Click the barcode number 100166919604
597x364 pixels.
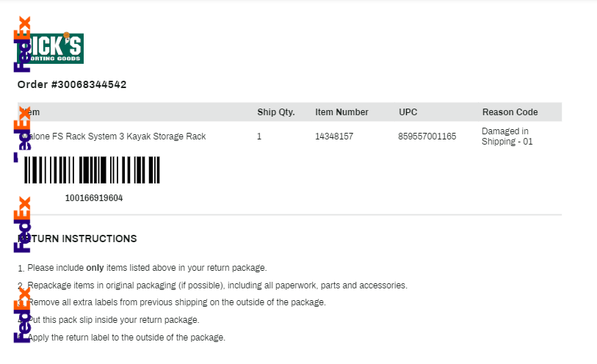pos(94,198)
